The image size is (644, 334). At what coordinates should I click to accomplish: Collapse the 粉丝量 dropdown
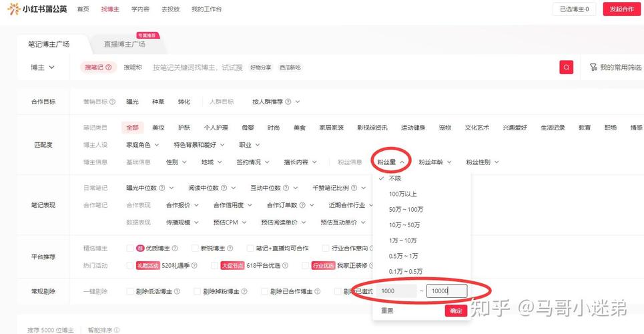391,162
